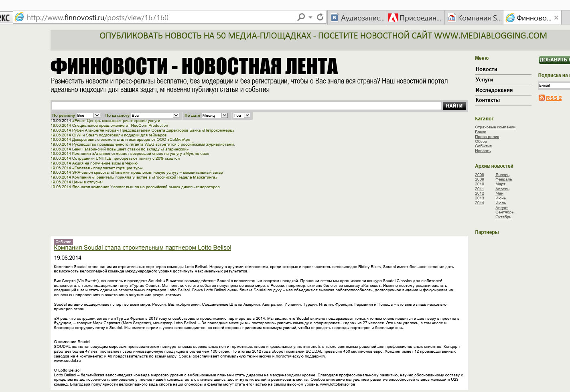Open the address bar autocomplete dropdown arrow
570x392 pixels.
tap(310, 17)
